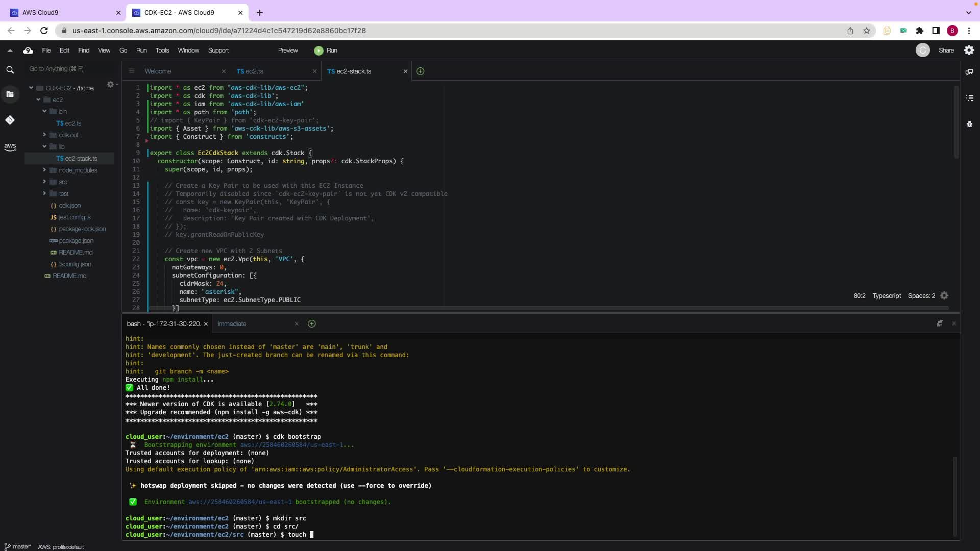Viewport: 980px width, 551px height.
Task: Collapse the menu bar arrow
Action: [x=10, y=51]
